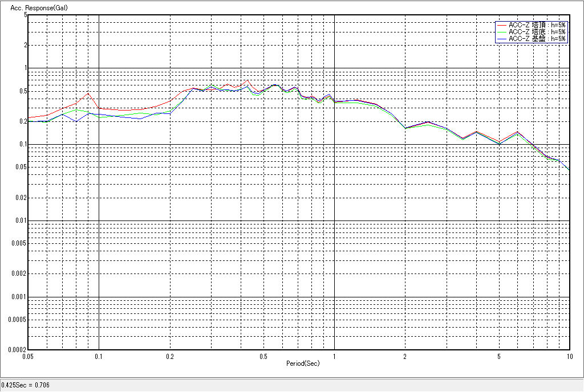Image resolution: width=584 pixels, height=392 pixels.
Task: Click the curve peak near period 6 sec
Action: tap(517, 132)
